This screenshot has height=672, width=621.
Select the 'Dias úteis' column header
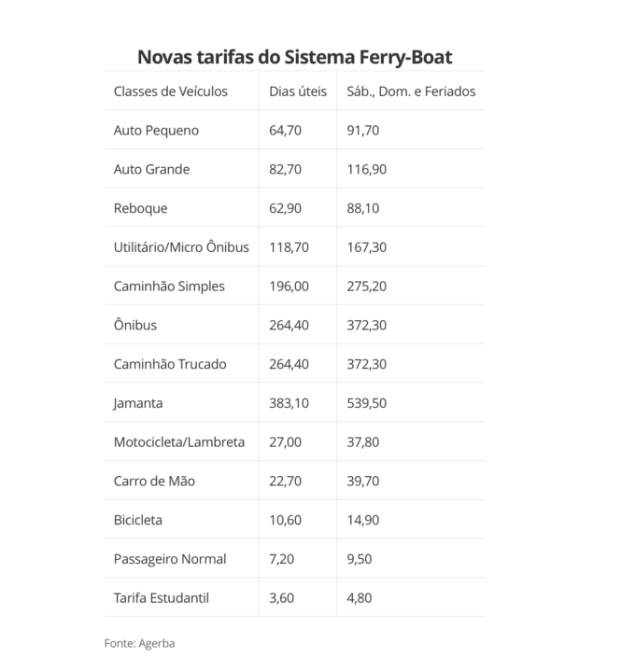tap(297, 91)
